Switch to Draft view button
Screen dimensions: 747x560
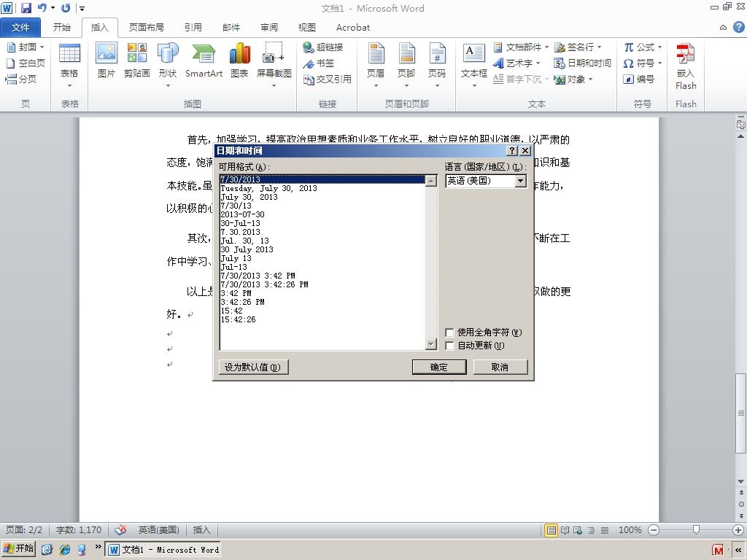(x=605, y=530)
